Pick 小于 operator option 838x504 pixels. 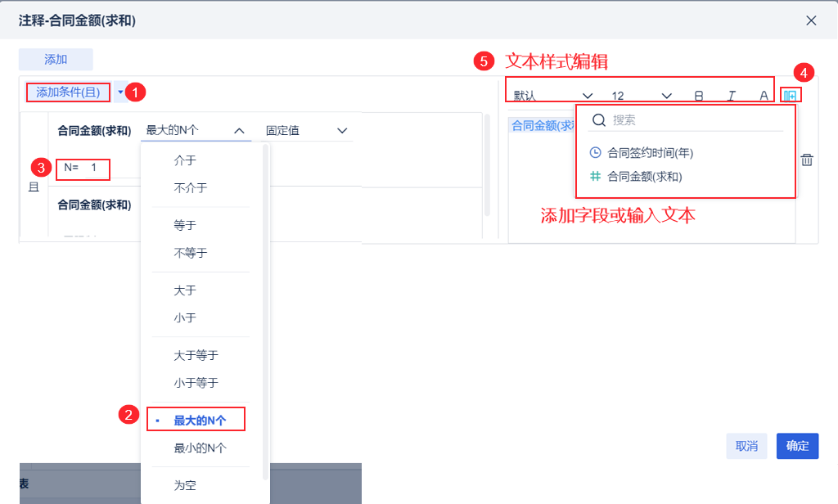(x=185, y=318)
